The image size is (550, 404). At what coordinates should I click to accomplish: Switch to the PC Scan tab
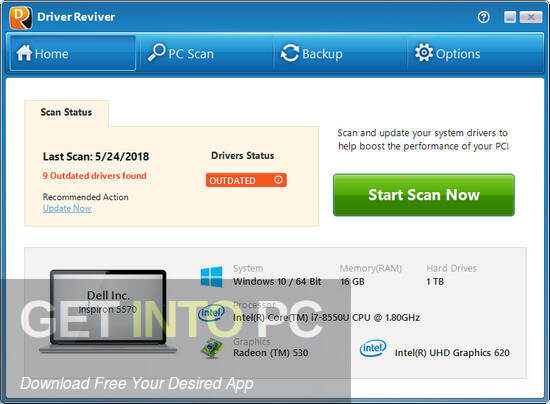click(x=206, y=53)
